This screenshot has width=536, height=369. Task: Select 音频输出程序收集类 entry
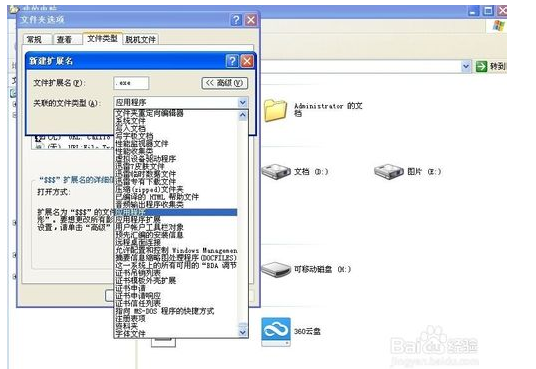point(176,204)
